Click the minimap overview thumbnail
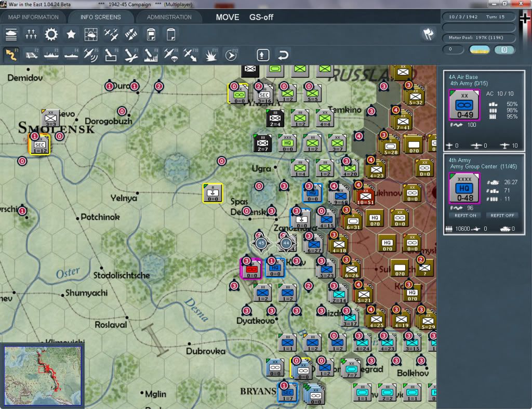Screen dimensions: 532x409 (43, 376)
